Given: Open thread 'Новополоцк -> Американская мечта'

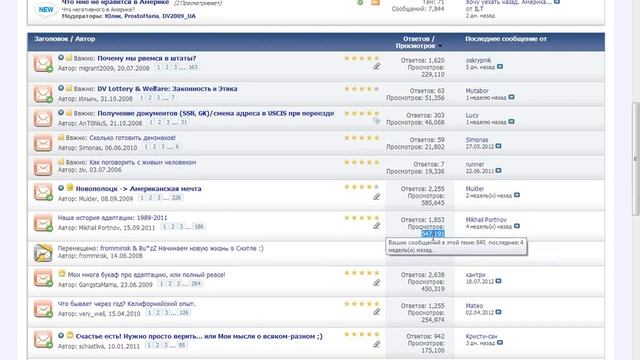Looking at the screenshot, I should 138,189.
